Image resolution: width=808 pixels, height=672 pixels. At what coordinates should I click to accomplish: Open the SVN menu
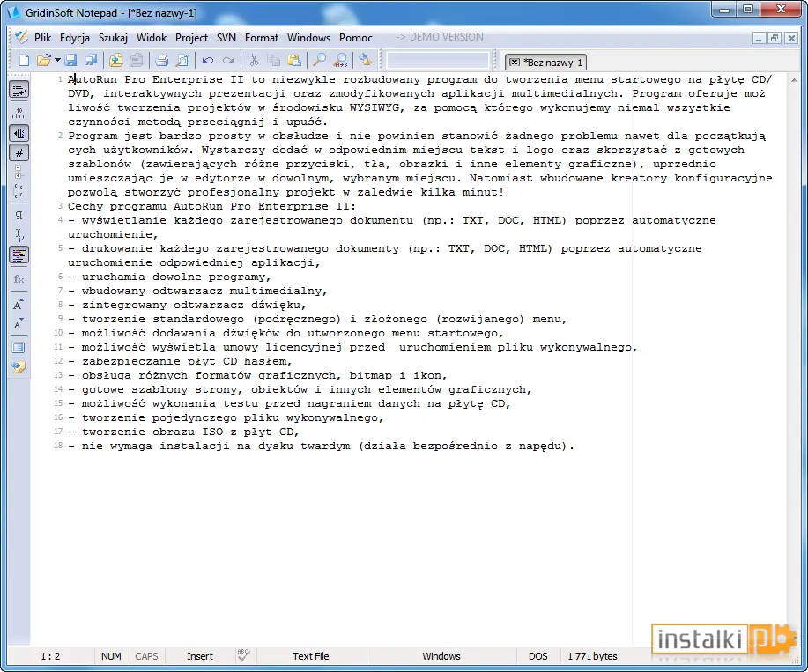point(226,38)
